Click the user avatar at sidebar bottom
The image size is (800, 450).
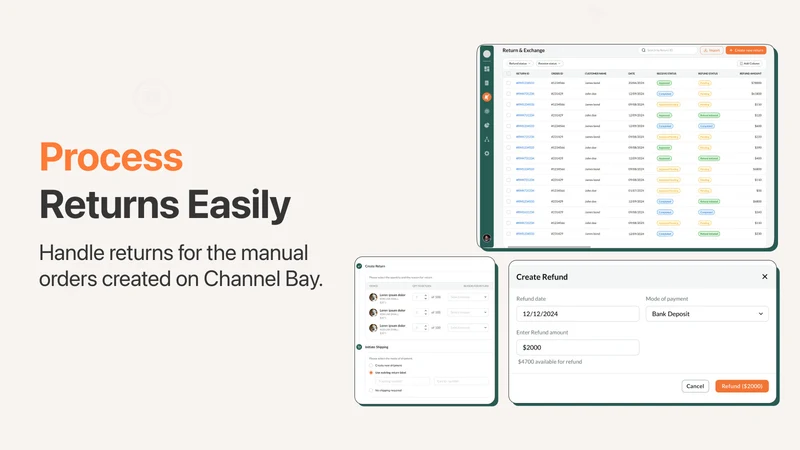pos(487,238)
